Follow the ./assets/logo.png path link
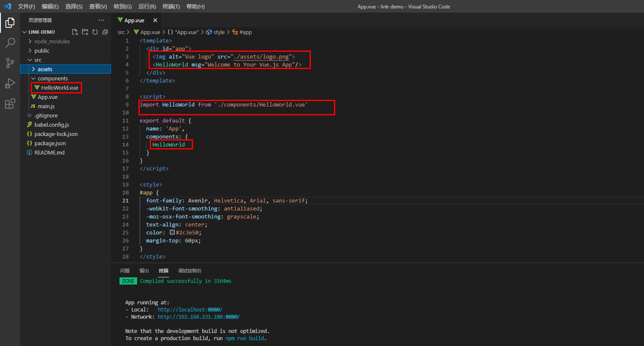Screen dimensions: 644x346 (261, 56)
